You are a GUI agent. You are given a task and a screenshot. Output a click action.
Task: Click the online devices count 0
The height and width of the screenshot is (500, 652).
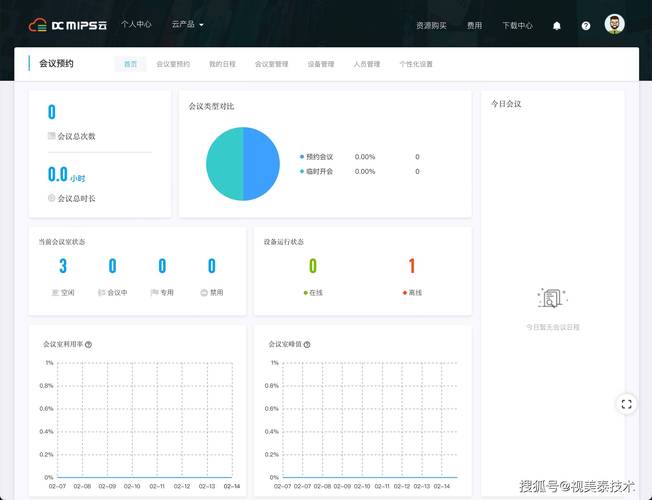tap(313, 266)
